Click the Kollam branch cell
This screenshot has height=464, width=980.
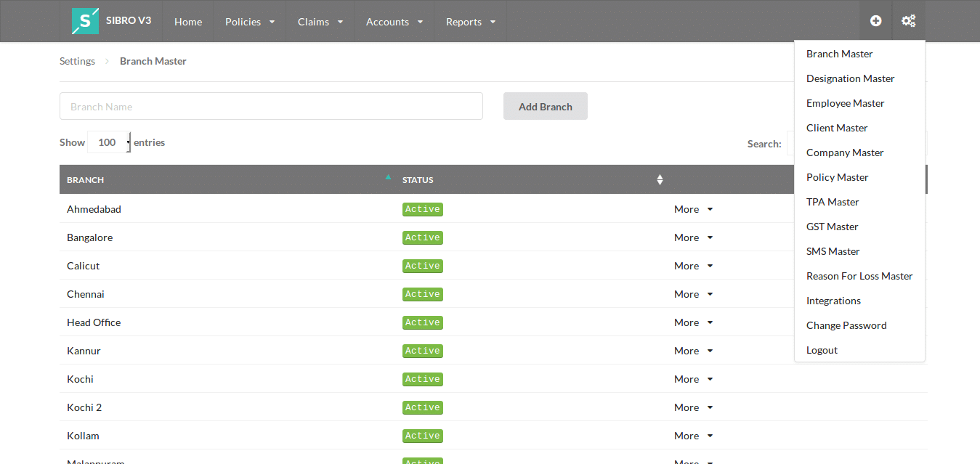pyautogui.click(x=227, y=436)
